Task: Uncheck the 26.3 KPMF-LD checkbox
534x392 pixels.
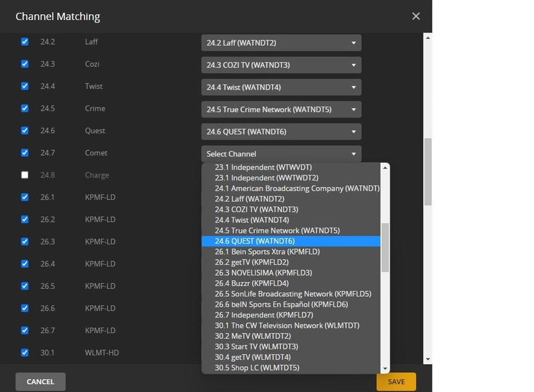Action: pyautogui.click(x=25, y=241)
